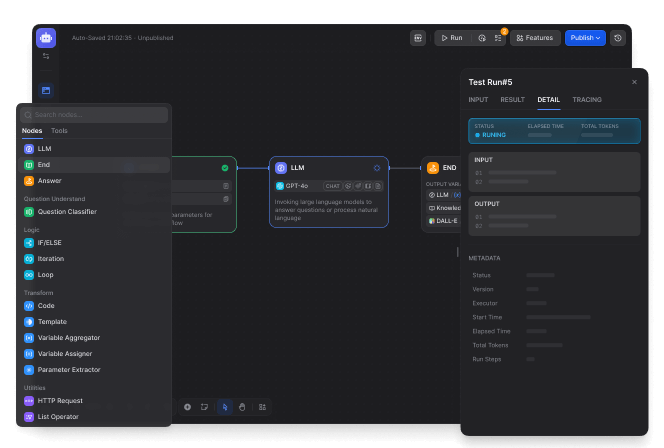Screen dimensions: 664x448
Task: Select the hand pan tool
Action: [242, 407]
